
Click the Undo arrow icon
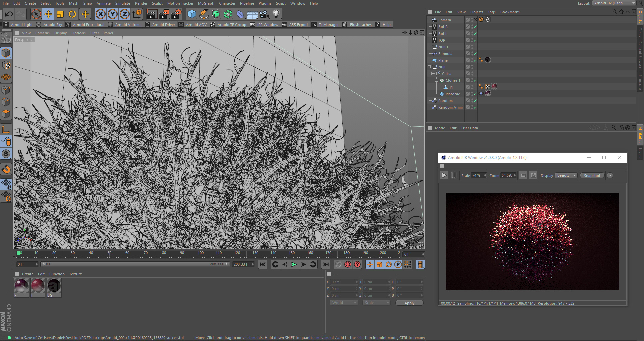(9, 14)
